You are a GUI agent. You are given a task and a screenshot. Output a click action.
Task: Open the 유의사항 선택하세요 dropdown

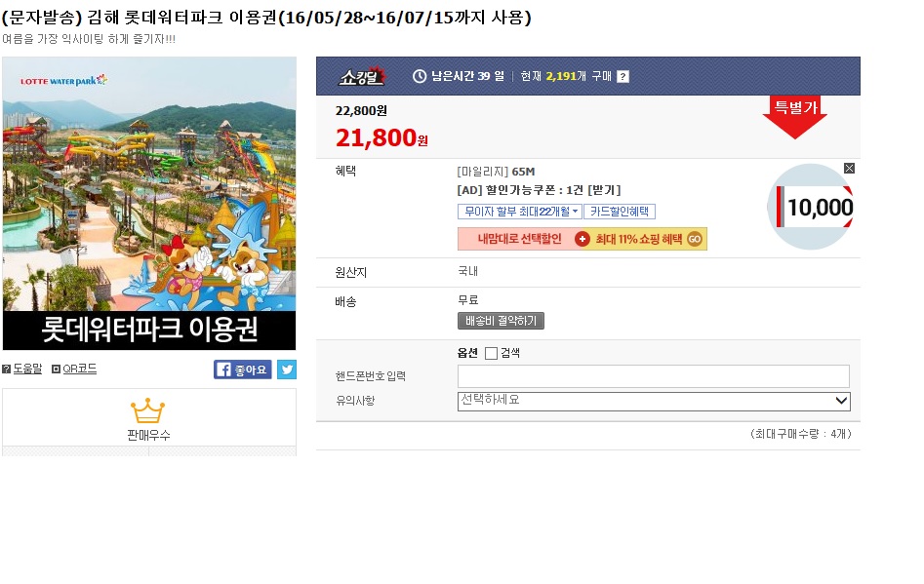654,401
